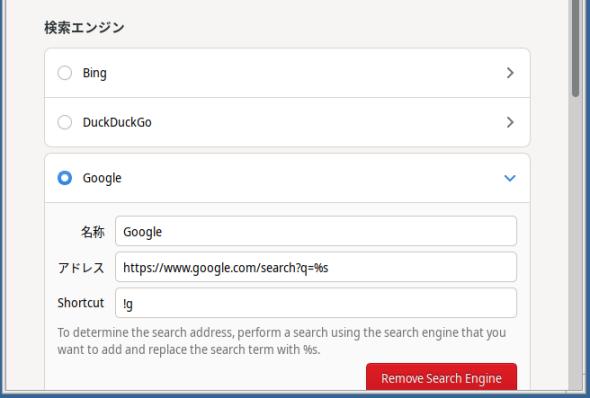Click the アドレス field label
The height and width of the screenshot is (398, 590).
81,268
